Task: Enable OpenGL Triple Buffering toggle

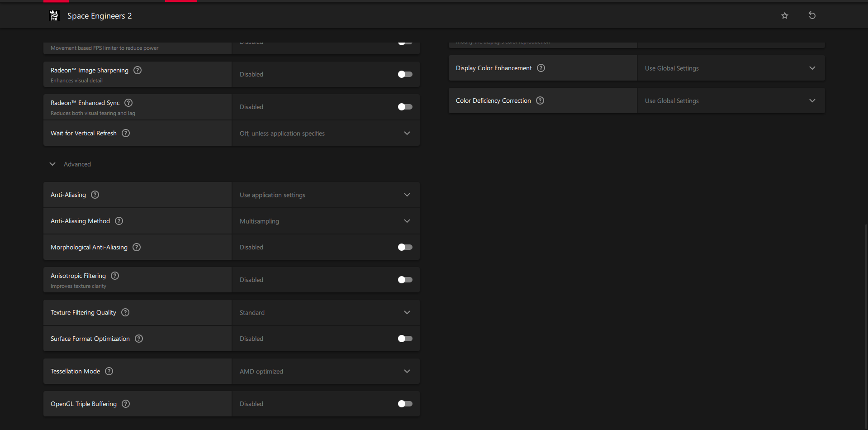Action: tap(405, 404)
